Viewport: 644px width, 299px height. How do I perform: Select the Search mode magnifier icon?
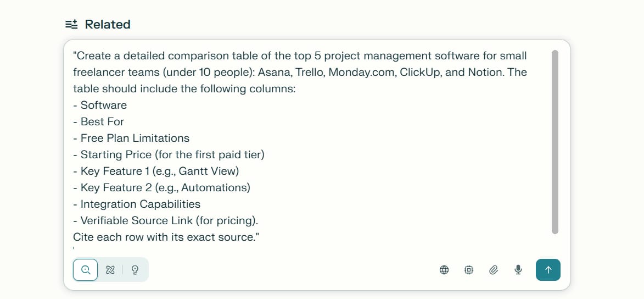tap(86, 270)
